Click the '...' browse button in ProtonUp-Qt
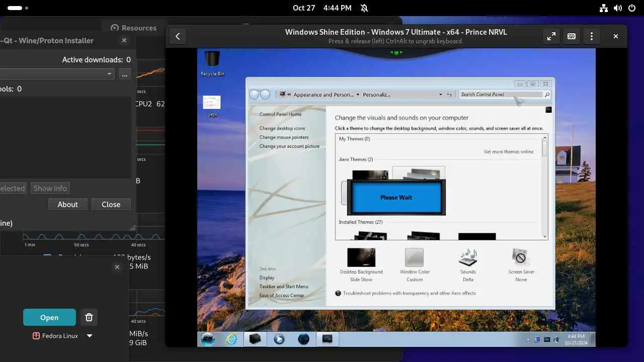 [125, 74]
